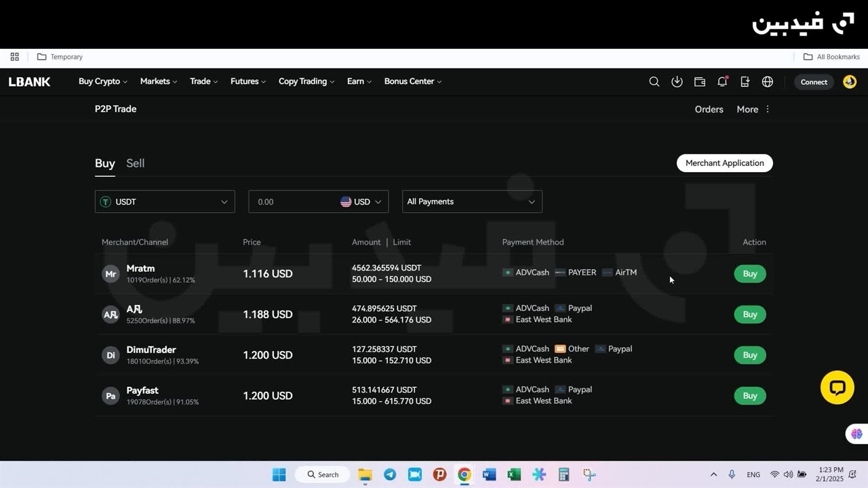Click the user profile avatar icon
This screenshot has width=868, height=488.
(850, 81)
